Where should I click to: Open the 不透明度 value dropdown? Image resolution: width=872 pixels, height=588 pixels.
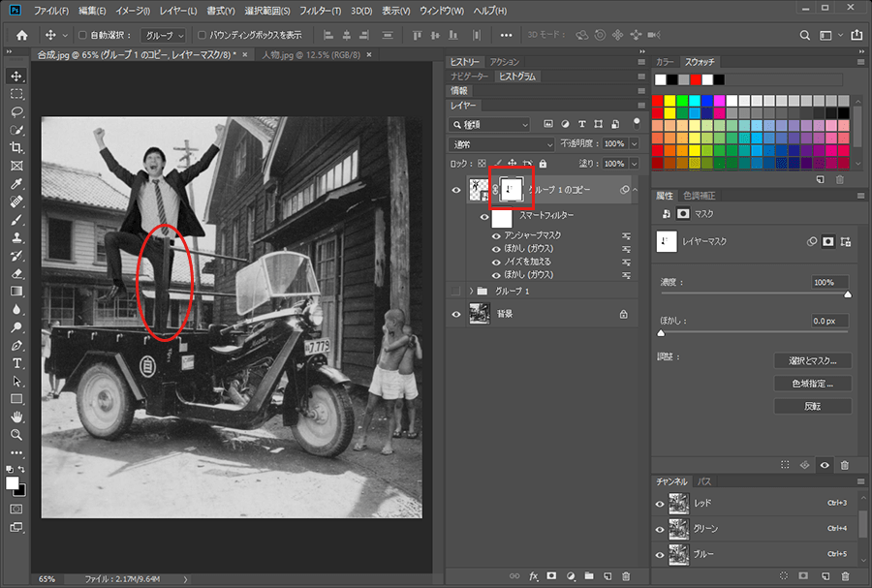tap(634, 143)
